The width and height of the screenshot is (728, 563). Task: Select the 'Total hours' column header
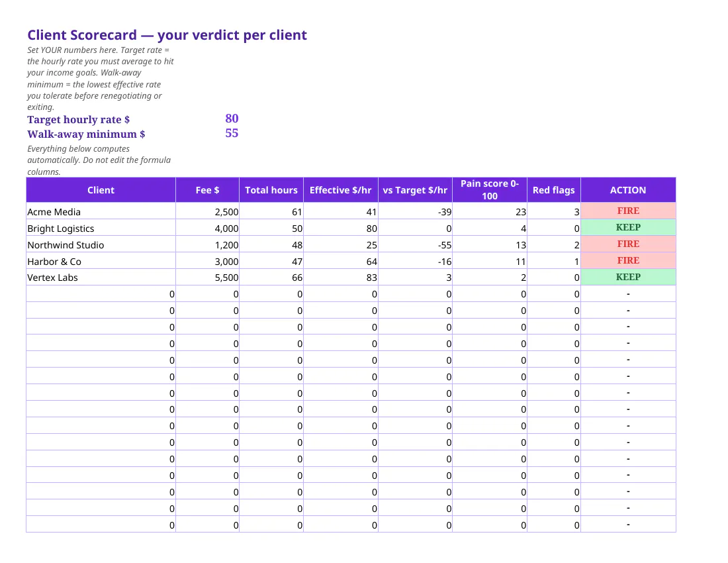(x=271, y=190)
